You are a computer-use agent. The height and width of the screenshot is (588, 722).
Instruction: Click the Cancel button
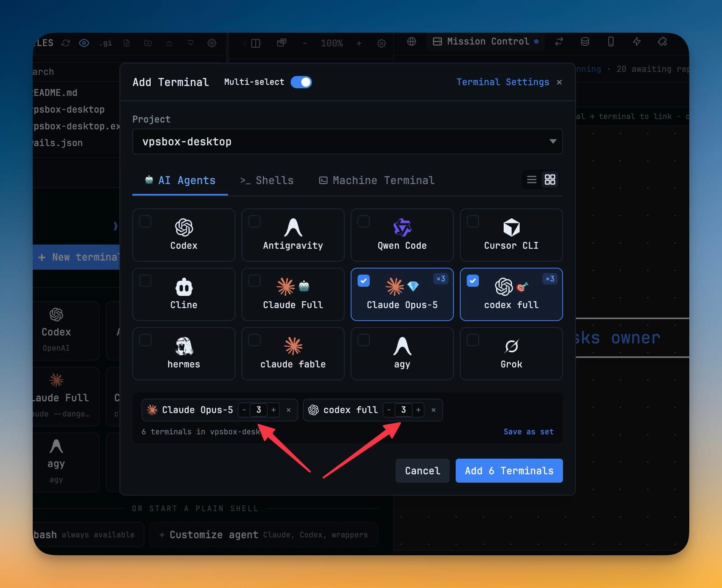coord(422,471)
